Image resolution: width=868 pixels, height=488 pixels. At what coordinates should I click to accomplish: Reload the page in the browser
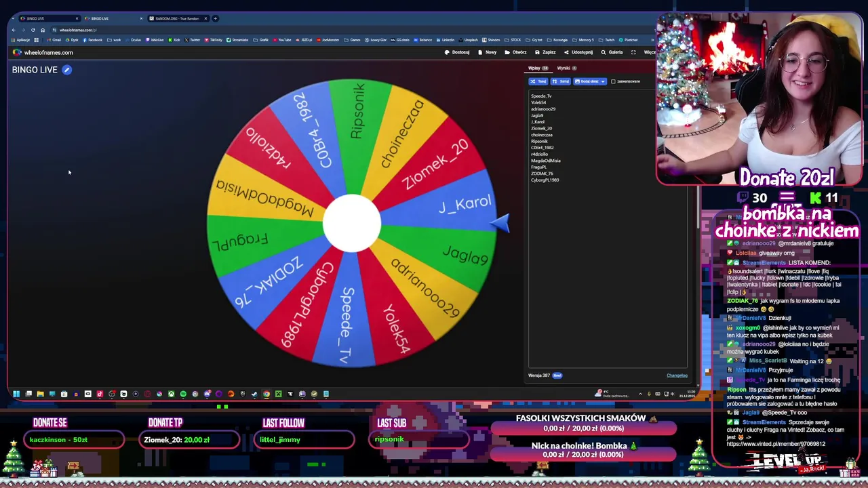click(33, 30)
